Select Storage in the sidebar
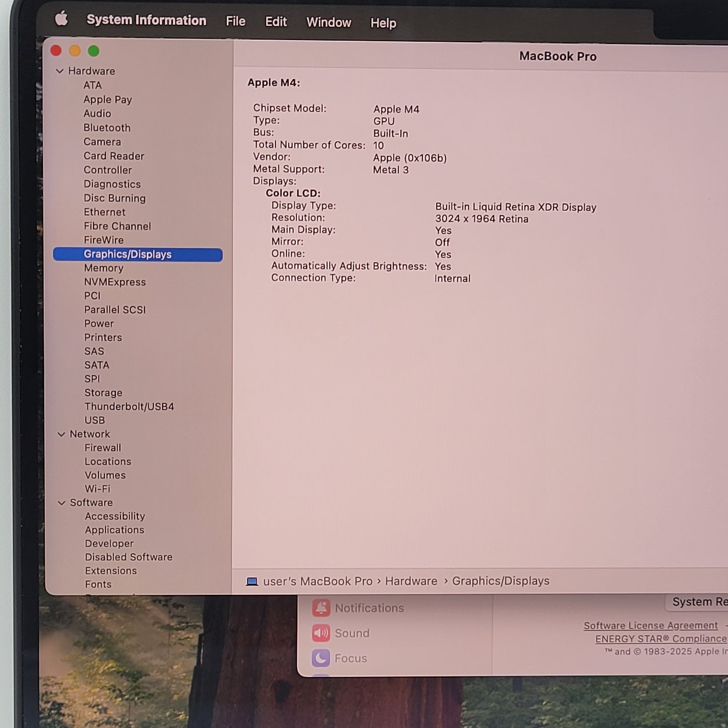728x728 pixels. pyautogui.click(x=103, y=392)
